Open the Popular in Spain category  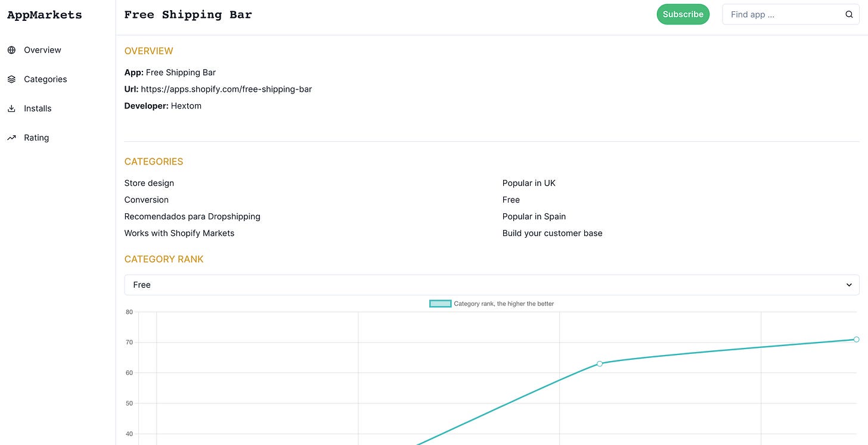coord(534,216)
